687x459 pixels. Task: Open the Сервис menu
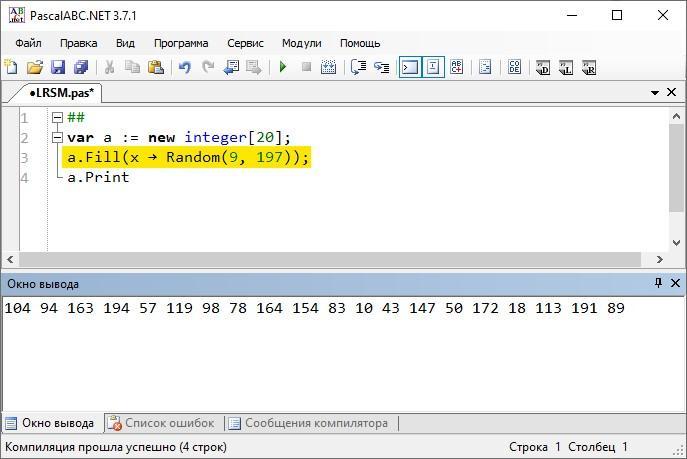[x=245, y=43]
